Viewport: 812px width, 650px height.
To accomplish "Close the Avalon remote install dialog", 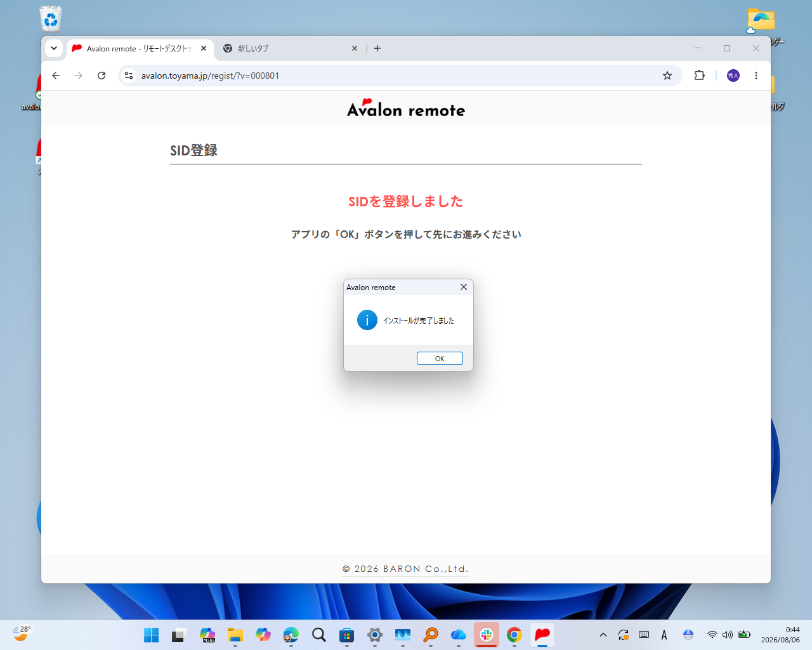I will [x=464, y=287].
